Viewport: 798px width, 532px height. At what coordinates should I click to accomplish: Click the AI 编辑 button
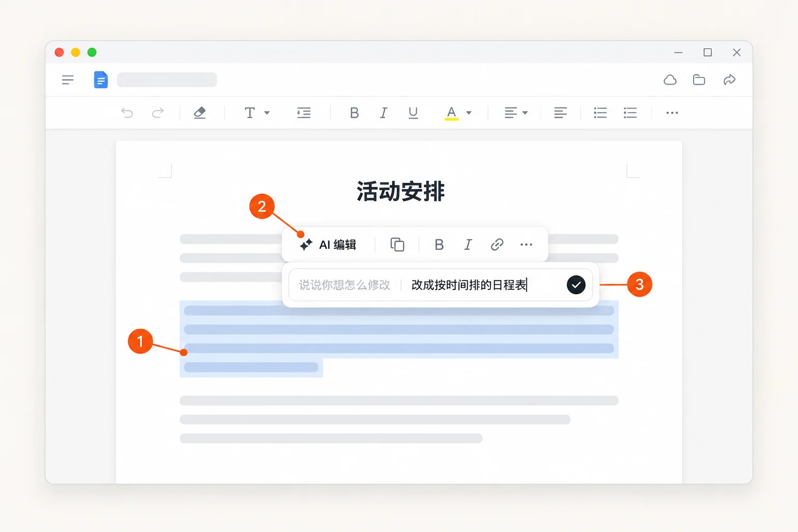pos(328,245)
